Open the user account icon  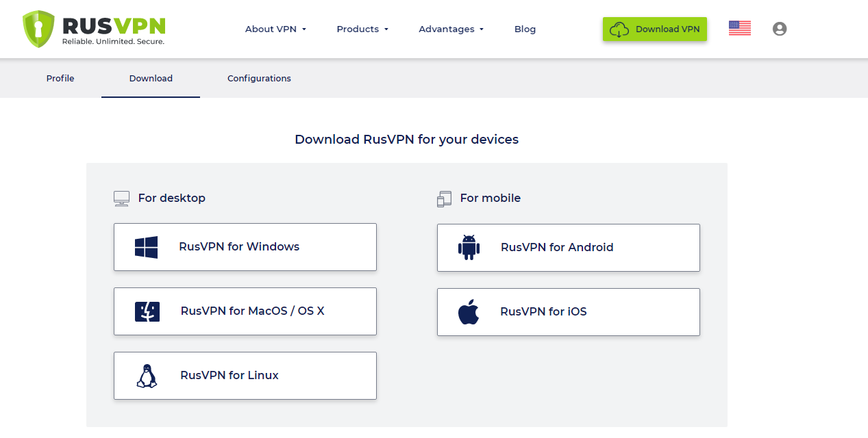tap(780, 29)
